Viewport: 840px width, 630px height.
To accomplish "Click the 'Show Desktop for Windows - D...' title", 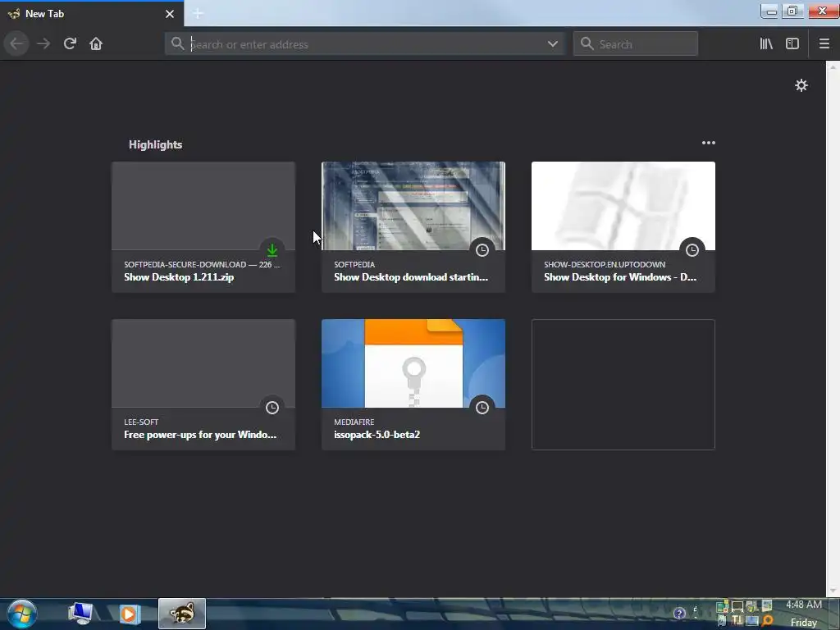I will pyautogui.click(x=620, y=277).
